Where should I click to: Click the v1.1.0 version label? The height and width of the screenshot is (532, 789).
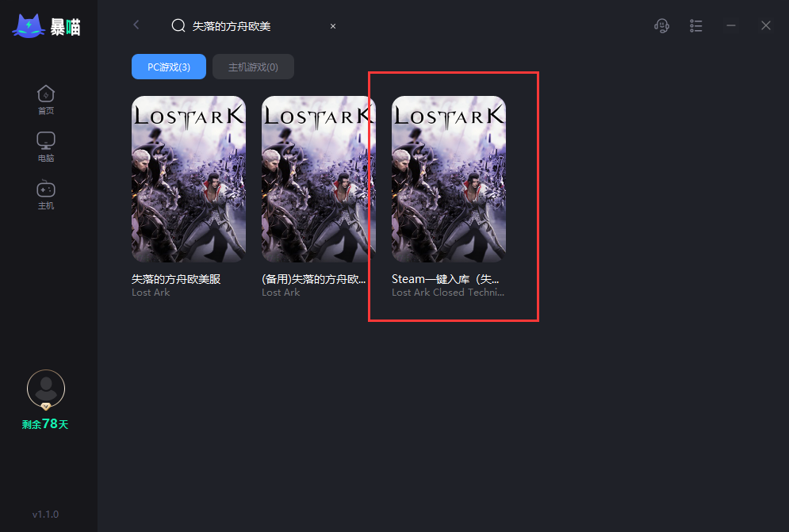point(46,515)
